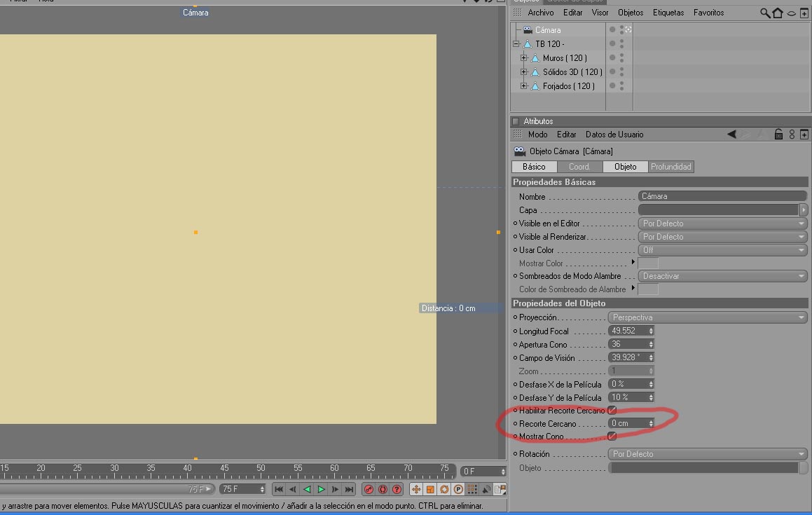The image size is (812, 515).
Task: Click the Nombre field containing Cámara
Action: [x=722, y=196]
